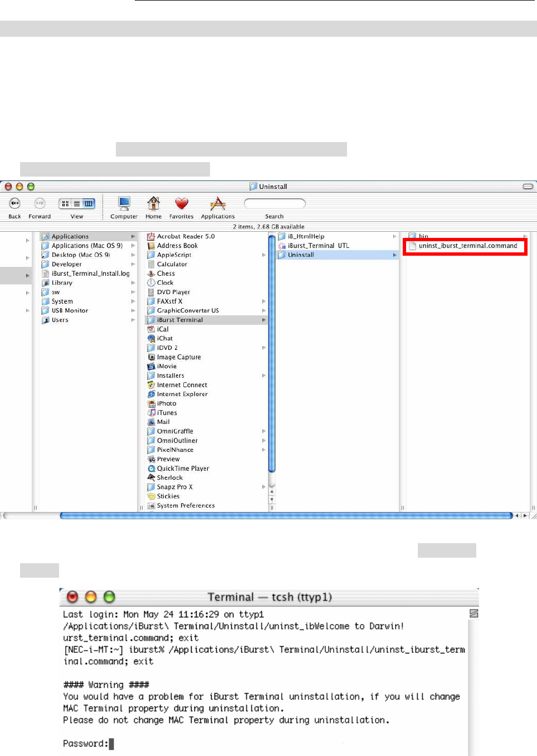Click the Finder Search field
Image resolution: width=537 pixels, height=756 pixels.
point(275,203)
